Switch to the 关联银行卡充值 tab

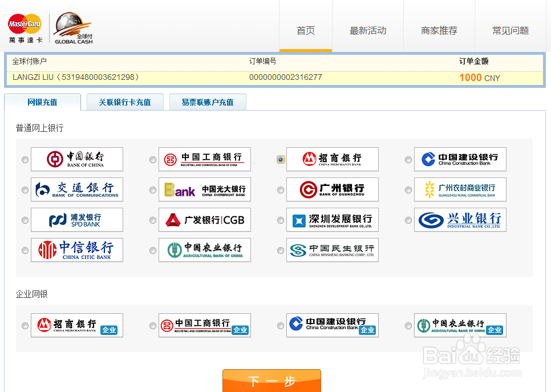(125, 102)
